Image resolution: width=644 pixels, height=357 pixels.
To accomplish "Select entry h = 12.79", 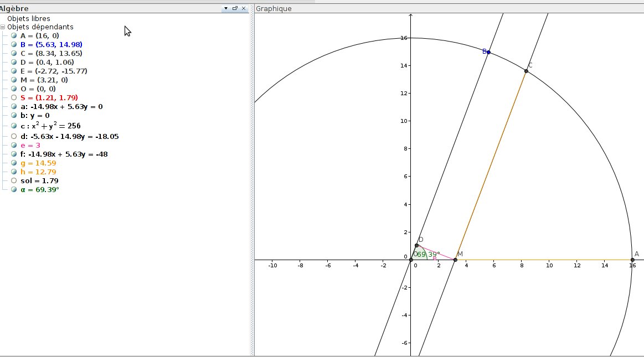I will pyautogui.click(x=38, y=172).
